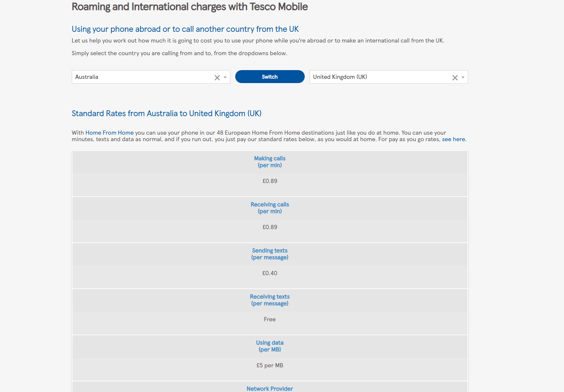
Task: Clear the United Kingdom (UK) selection
Action: click(455, 78)
